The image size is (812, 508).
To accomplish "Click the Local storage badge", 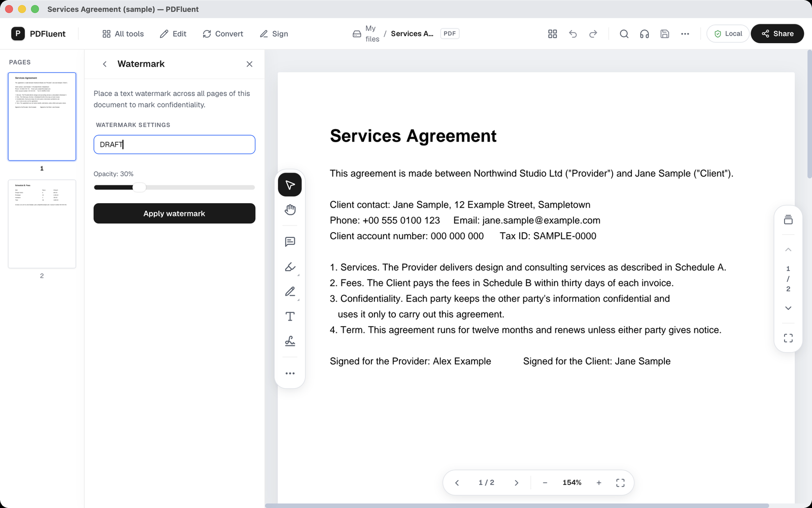I will (728, 34).
